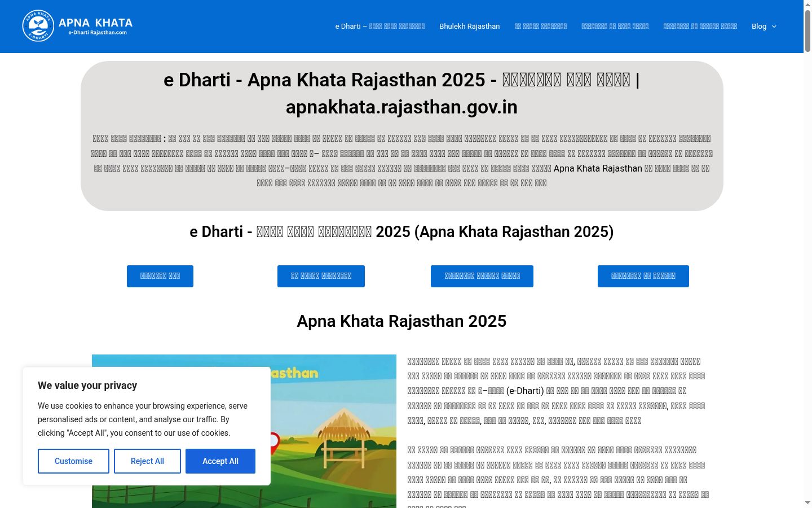
Task: Open the Blog menu item
Action: [759, 27]
